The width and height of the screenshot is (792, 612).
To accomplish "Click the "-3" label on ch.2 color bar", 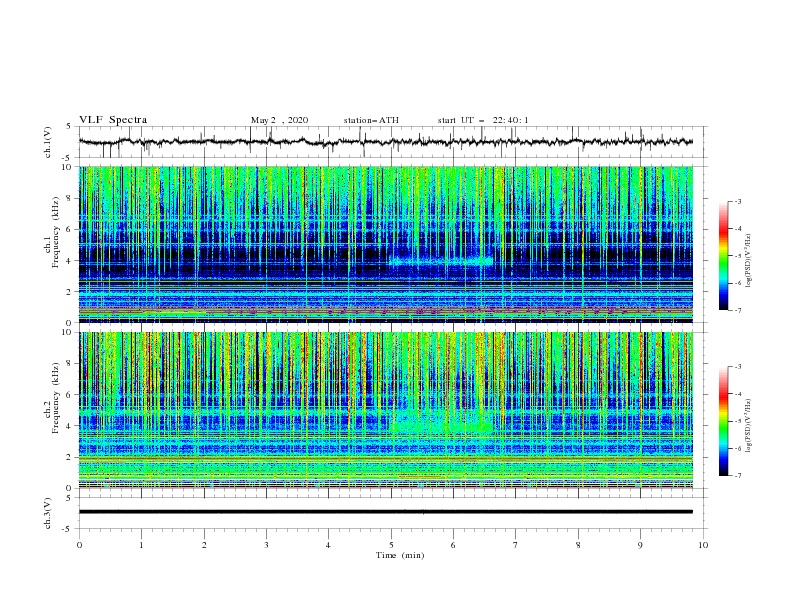I will [x=738, y=367].
